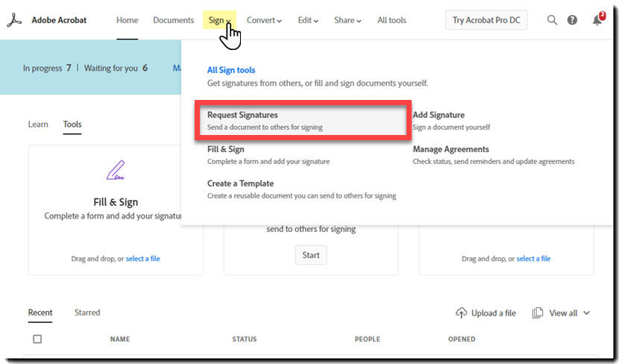Click the PEOPLE column header
The height and width of the screenshot is (364, 619).
click(x=368, y=339)
